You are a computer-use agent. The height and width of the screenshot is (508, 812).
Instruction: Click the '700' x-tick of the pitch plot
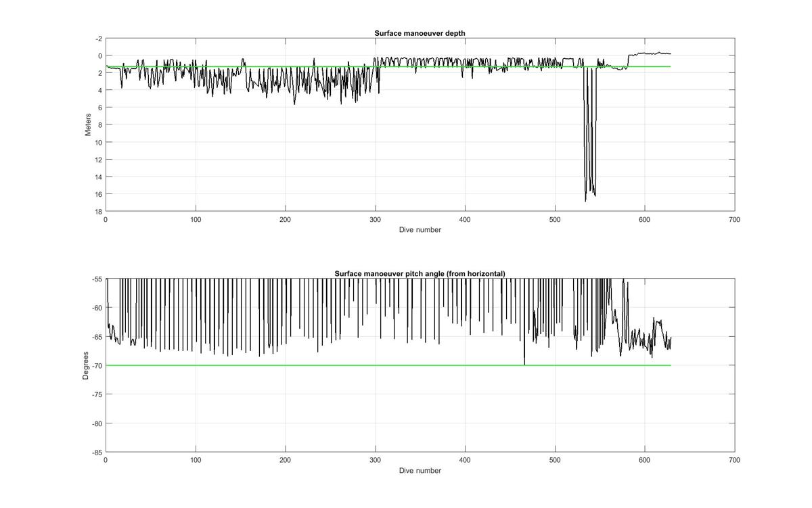coord(735,460)
